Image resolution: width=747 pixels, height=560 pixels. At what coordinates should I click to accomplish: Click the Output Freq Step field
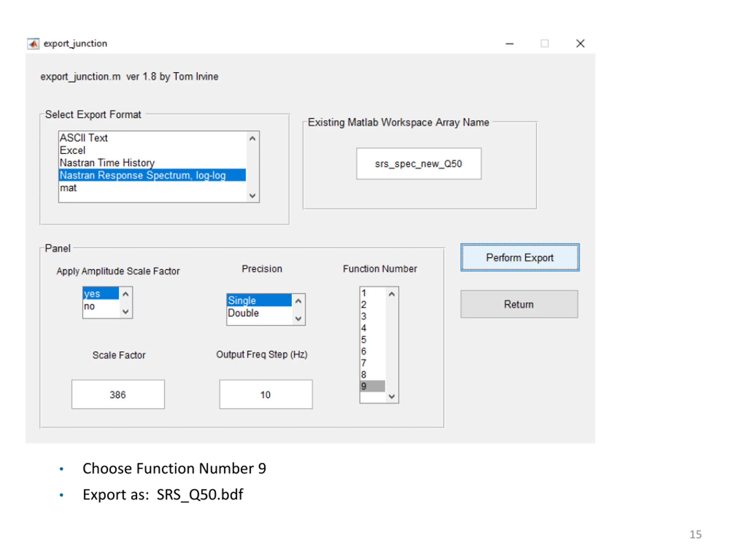pyautogui.click(x=266, y=395)
